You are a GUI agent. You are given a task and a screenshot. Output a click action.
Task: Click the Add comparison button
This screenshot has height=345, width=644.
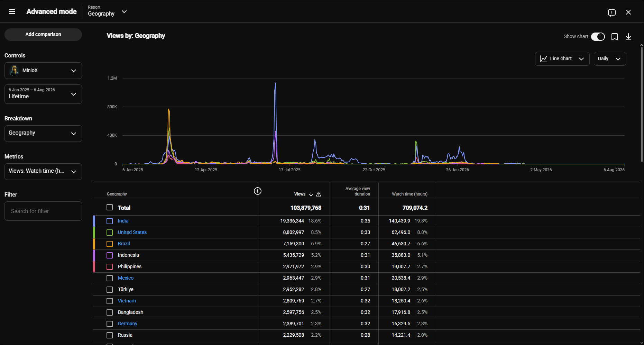43,35
